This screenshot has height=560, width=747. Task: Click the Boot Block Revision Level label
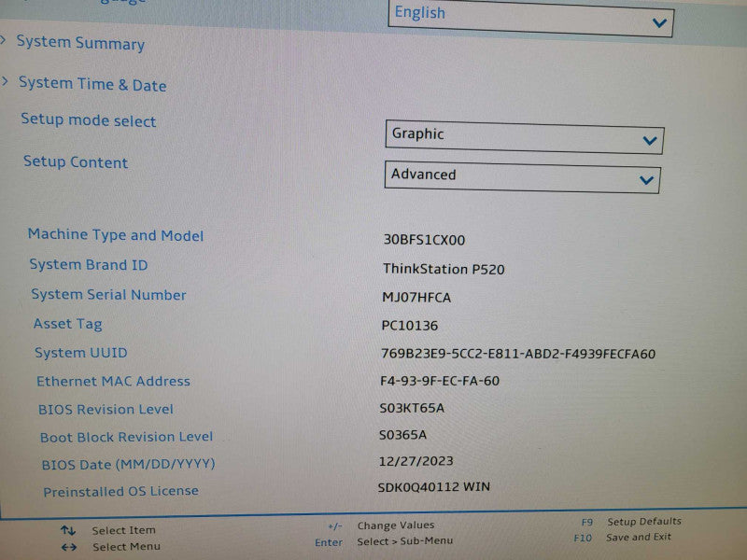click(126, 437)
